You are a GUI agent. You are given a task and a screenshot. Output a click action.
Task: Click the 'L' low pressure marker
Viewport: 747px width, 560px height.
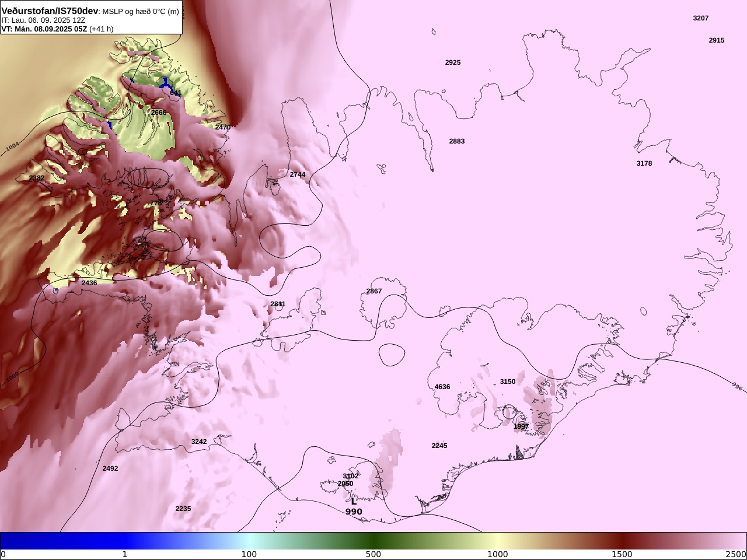(354, 501)
